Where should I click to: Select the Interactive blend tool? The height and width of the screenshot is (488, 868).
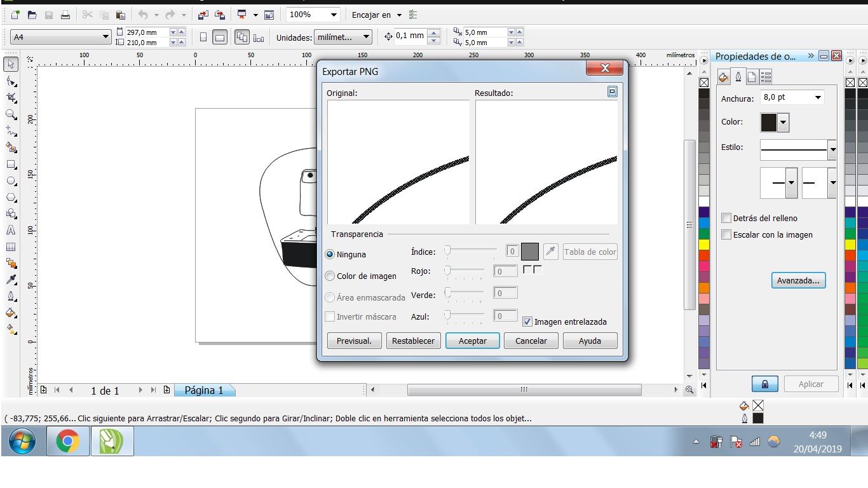[11, 263]
